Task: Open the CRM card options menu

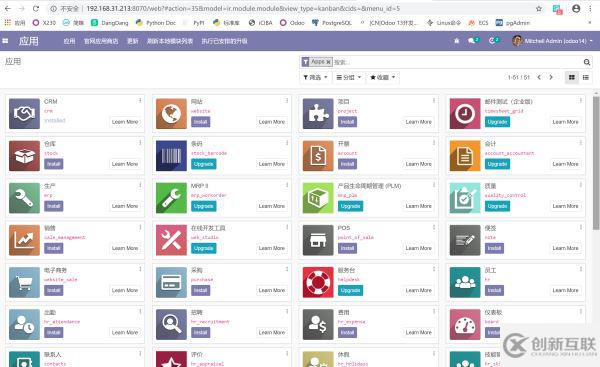Action: tap(140, 100)
